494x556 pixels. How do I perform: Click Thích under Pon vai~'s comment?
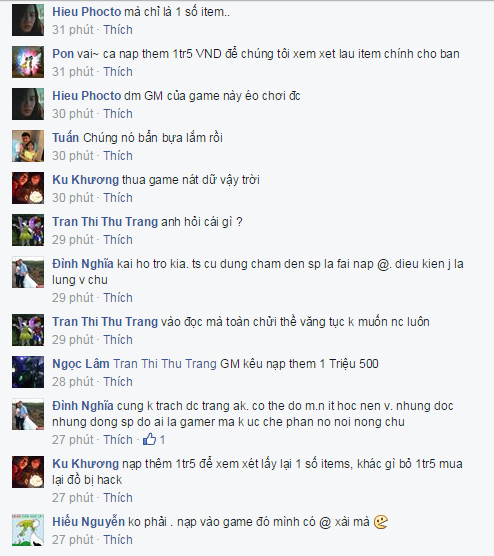coord(118,72)
